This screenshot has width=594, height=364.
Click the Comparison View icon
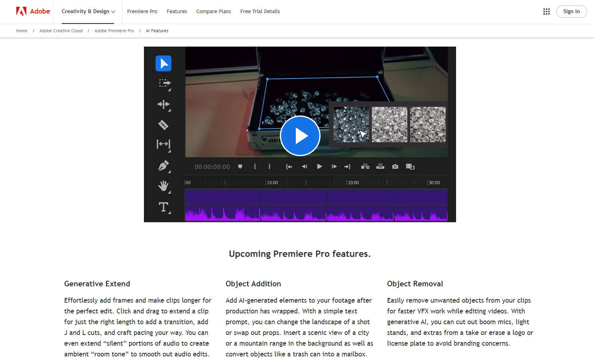pos(410,166)
